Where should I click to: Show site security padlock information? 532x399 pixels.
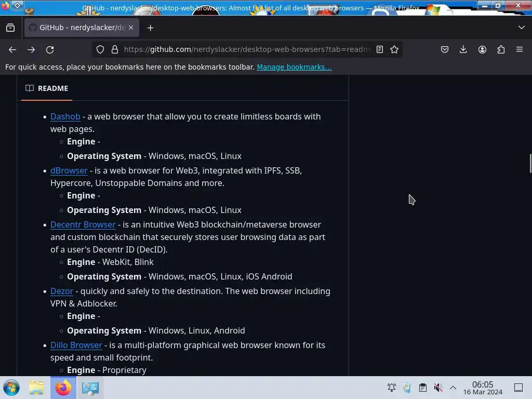point(115,49)
